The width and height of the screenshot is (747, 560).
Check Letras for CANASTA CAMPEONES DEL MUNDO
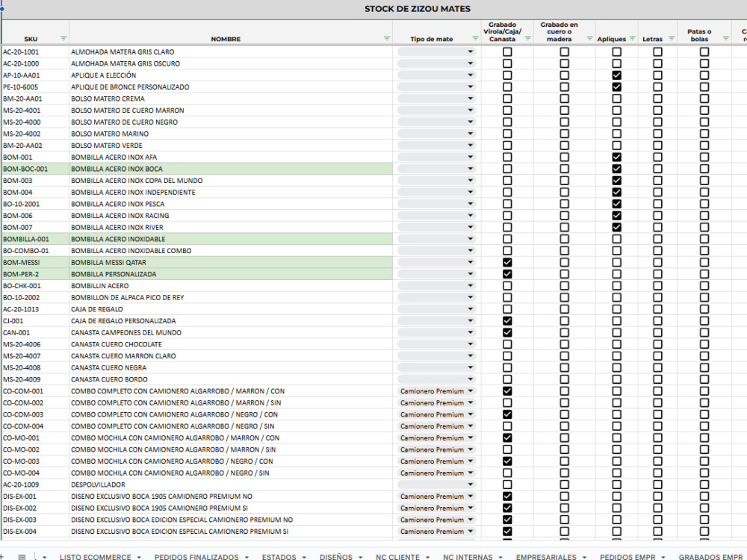(x=657, y=332)
